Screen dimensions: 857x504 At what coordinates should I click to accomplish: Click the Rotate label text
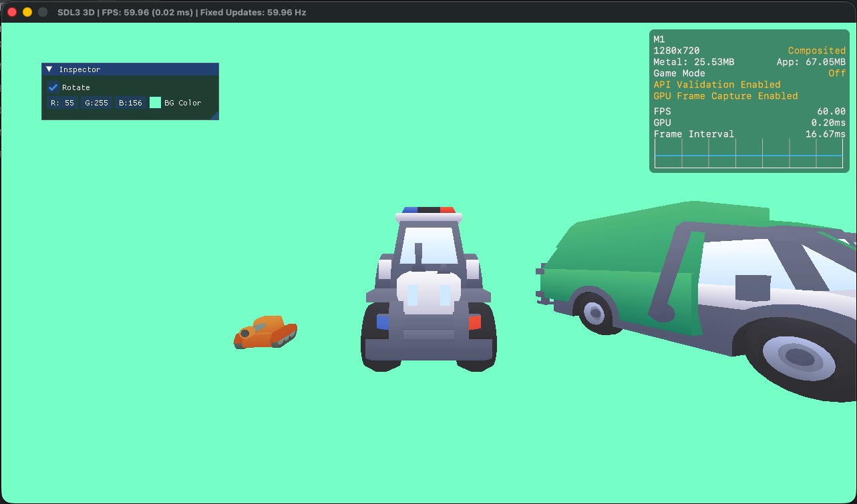click(x=76, y=87)
